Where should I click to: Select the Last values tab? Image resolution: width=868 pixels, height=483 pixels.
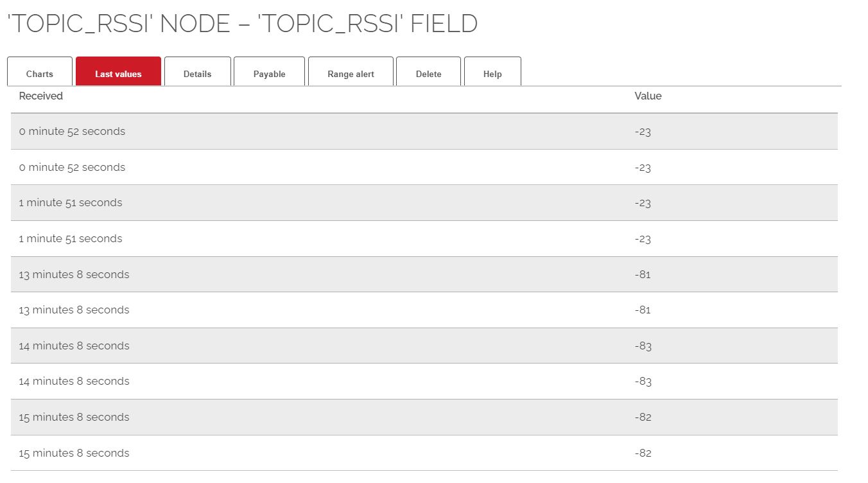pos(118,74)
